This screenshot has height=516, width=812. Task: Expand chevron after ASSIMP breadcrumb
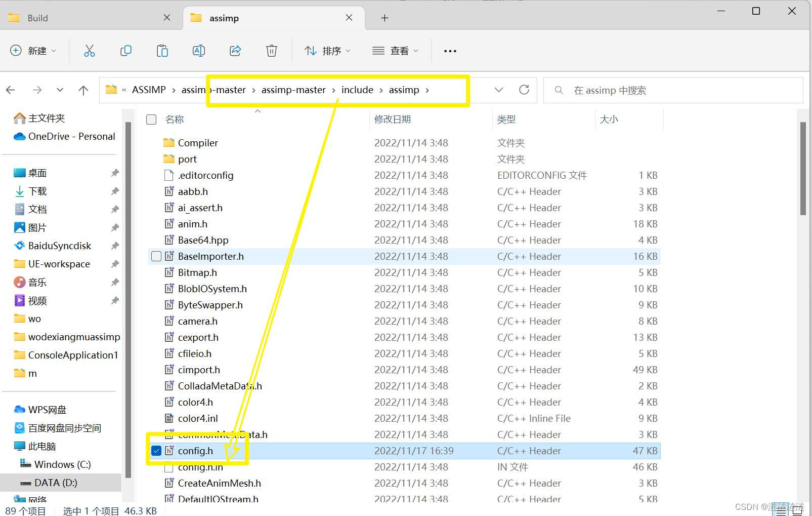(174, 90)
